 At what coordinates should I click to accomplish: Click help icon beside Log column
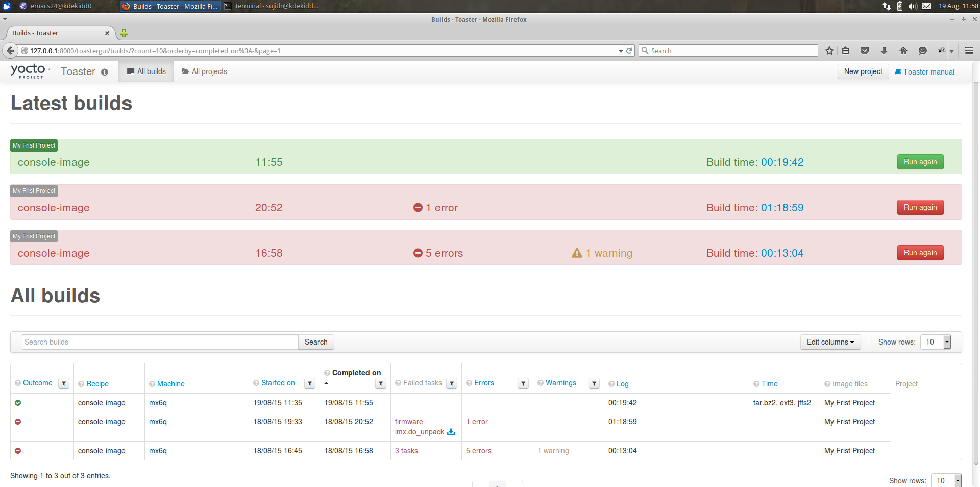[611, 384]
